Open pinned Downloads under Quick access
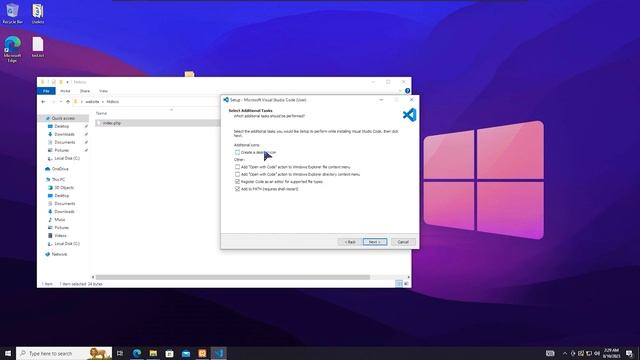640x360 pixels. click(64, 134)
